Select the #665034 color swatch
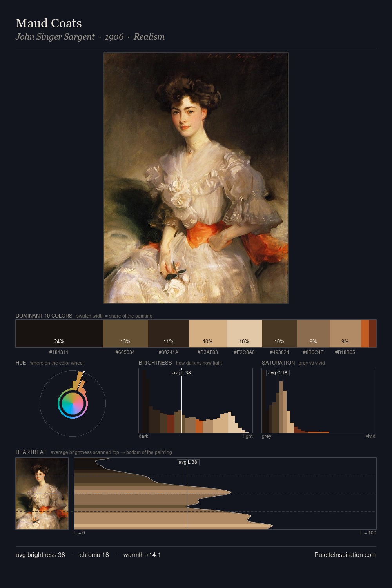This screenshot has height=588, width=392. coord(125,334)
